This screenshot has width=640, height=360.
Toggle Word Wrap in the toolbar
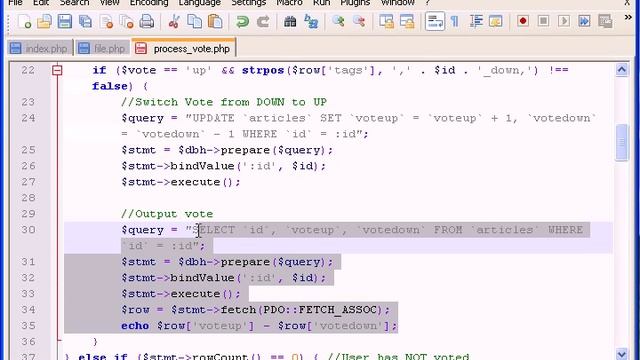tap(435, 21)
